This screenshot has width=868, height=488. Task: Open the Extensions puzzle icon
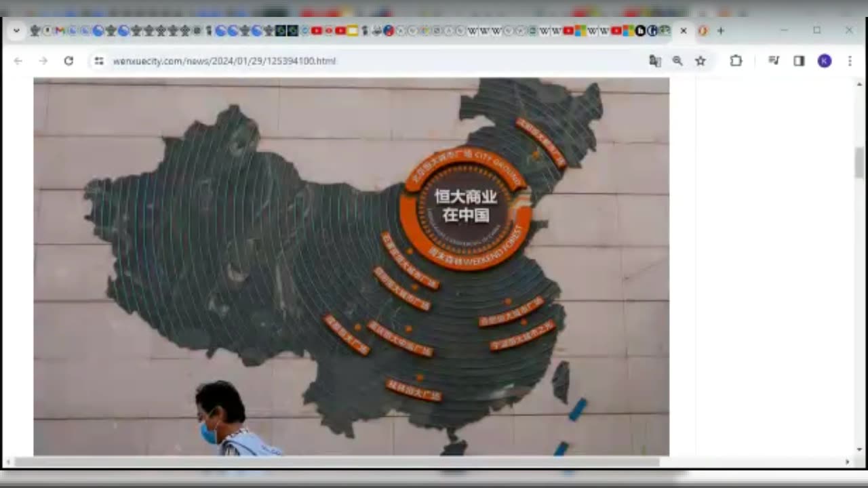click(736, 61)
